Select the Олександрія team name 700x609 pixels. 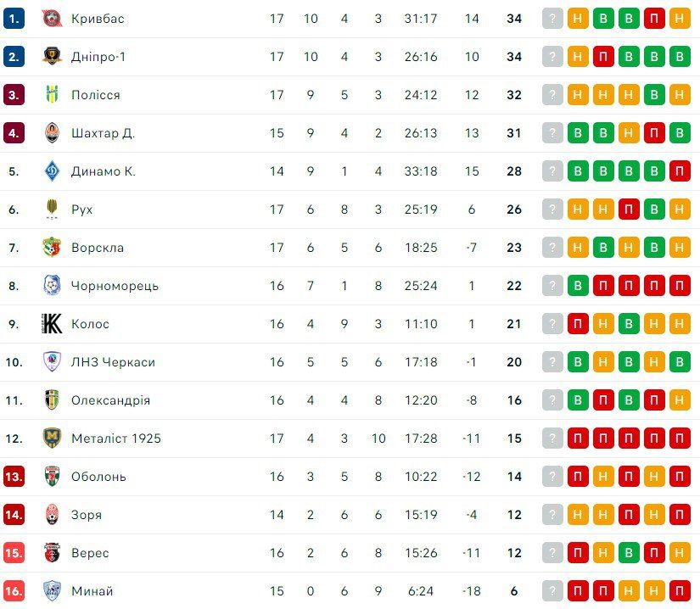point(110,400)
